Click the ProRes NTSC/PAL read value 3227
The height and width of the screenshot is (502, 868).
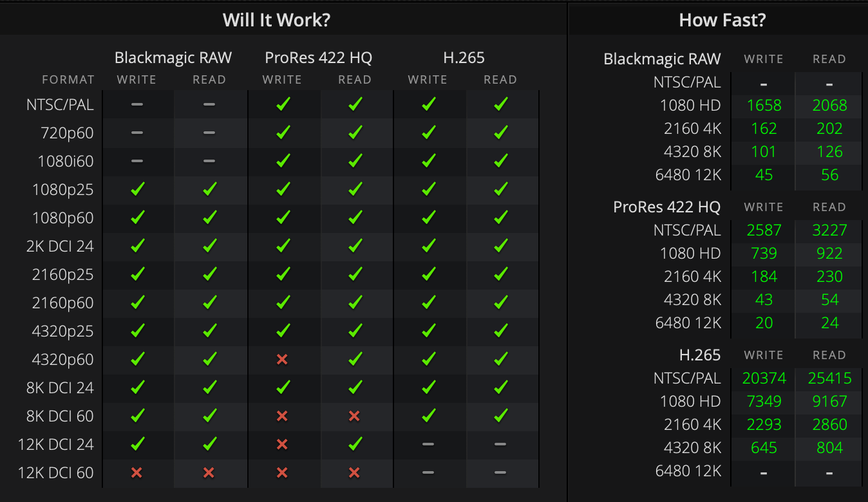click(x=829, y=230)
